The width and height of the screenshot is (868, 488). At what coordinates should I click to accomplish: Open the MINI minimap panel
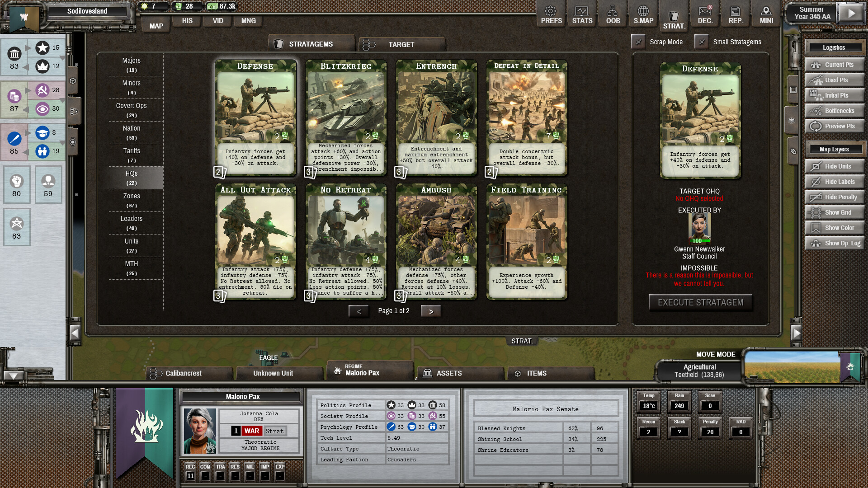click(x=766, y=14)
